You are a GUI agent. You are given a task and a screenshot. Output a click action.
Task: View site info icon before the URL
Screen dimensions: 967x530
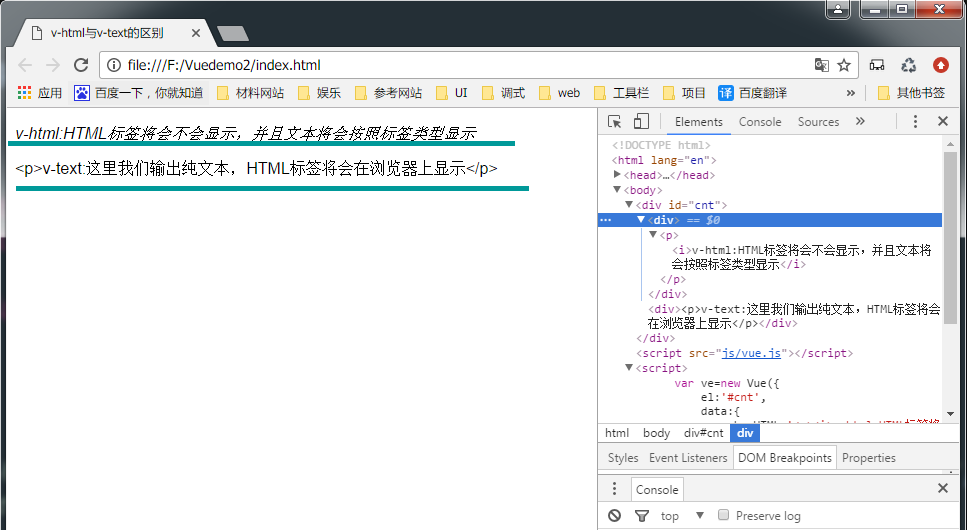click(x=113, y=65)
